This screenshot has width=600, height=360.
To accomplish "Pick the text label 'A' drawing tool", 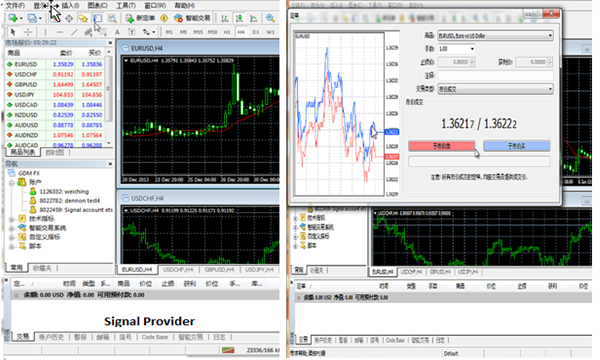I will click(117, 32).
